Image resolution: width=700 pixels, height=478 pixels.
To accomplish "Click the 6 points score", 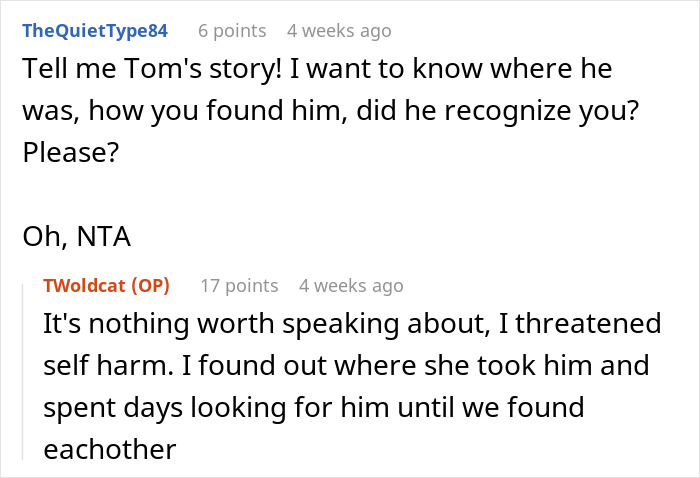I will 232,30.
